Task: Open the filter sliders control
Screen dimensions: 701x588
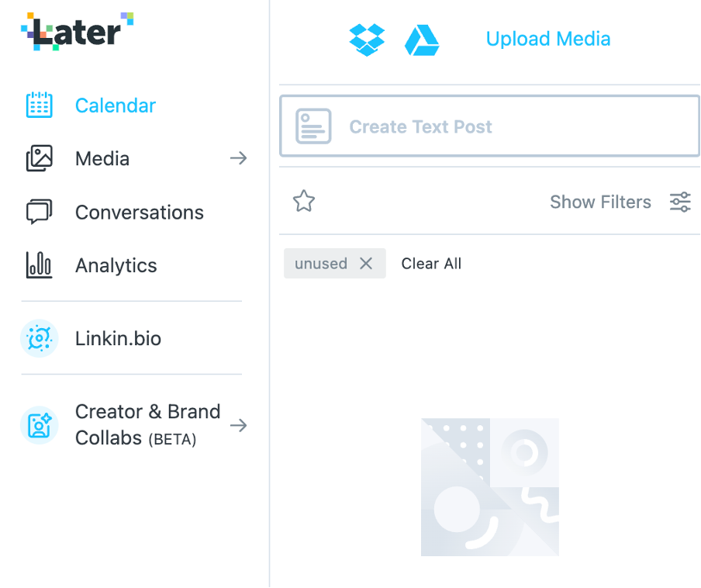Action: click(x=679, y=202)
